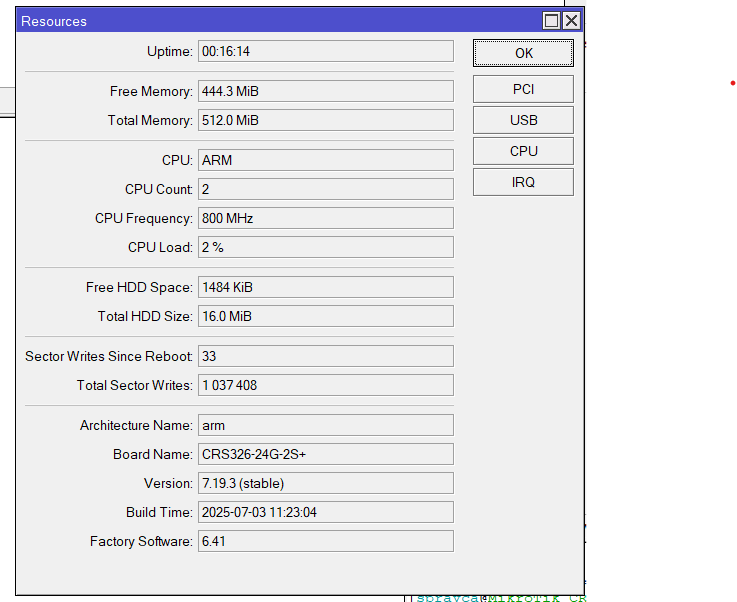The width and height of the screenshot is (737, 602).
Task: Select the Total Memory value 512.0 MiB
Action: tap(326, 120)
